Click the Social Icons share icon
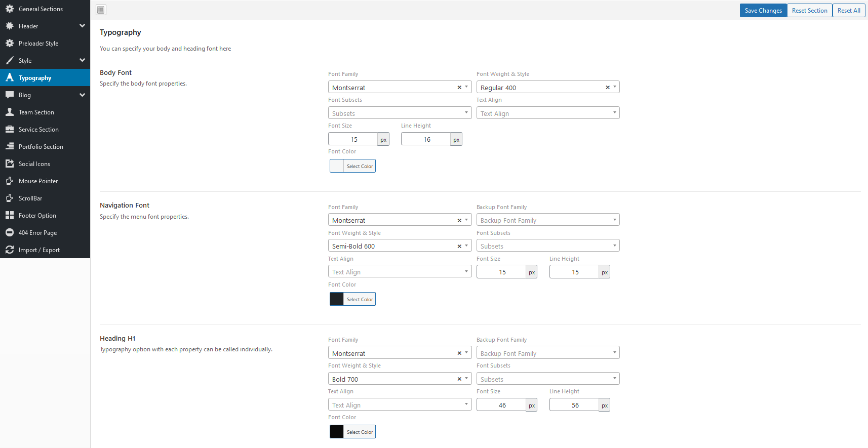 pyautogui.click(x=10, y=164)
